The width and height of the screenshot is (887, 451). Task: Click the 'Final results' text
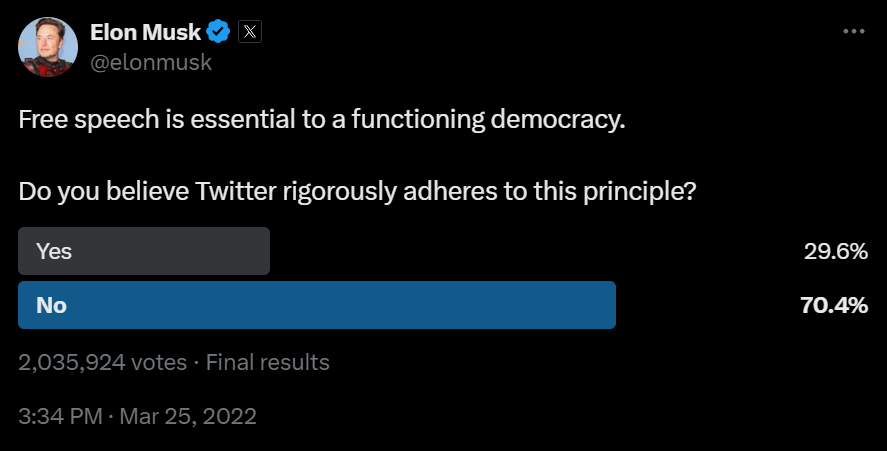pyautogui.click(x=268, y=362)
